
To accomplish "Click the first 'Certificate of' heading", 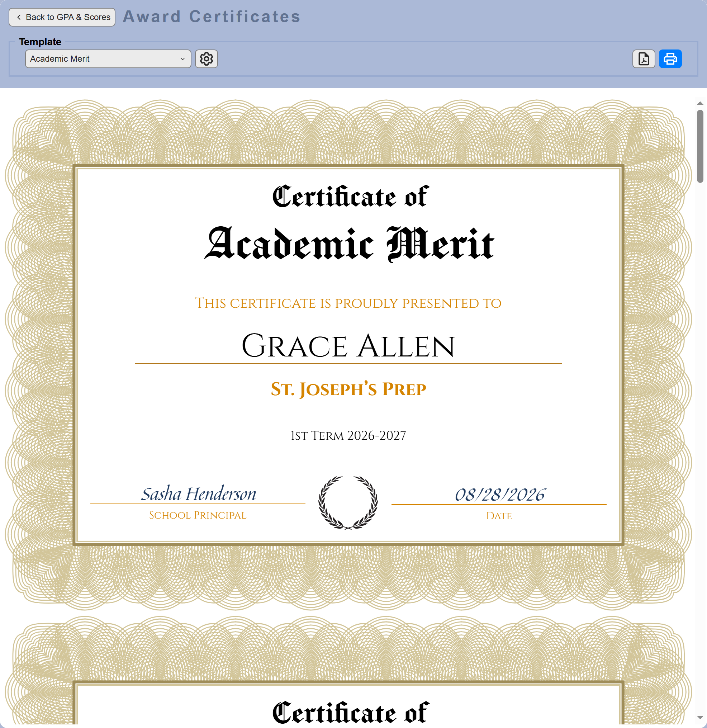I will click(x=351, y=197).
